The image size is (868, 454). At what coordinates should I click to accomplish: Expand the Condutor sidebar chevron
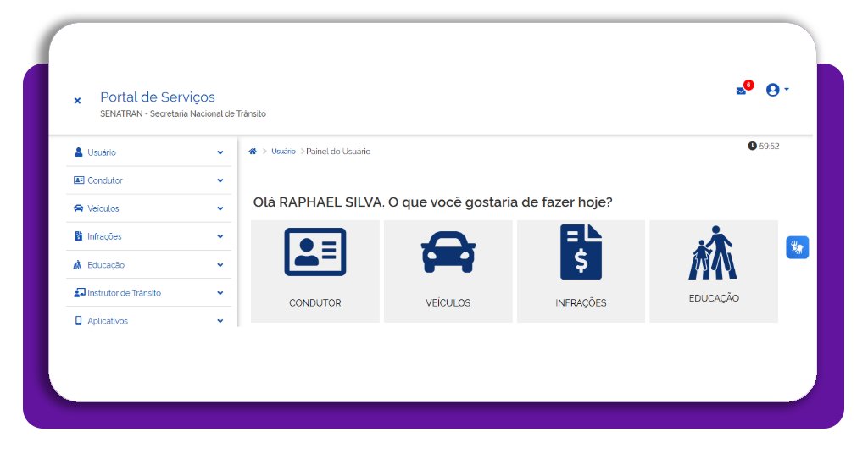click(220, 181)
